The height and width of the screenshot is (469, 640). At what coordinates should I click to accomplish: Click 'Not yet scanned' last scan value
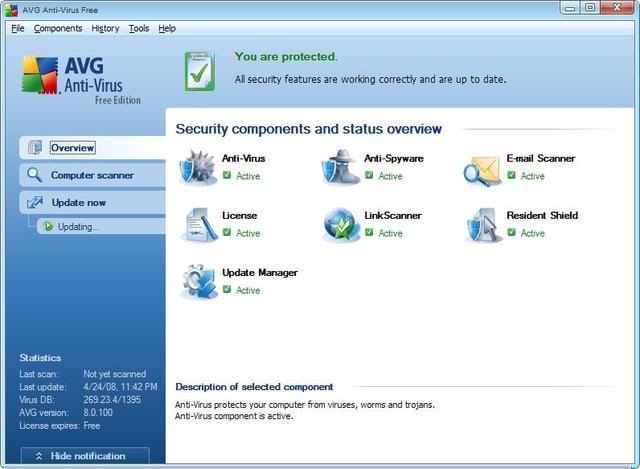pos(115,374)
